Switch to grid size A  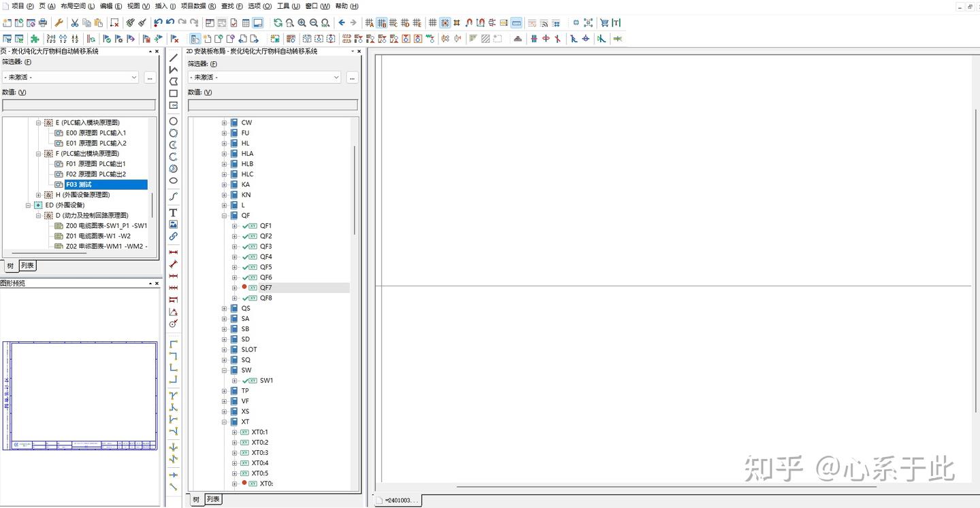click(x=370, y=22)
